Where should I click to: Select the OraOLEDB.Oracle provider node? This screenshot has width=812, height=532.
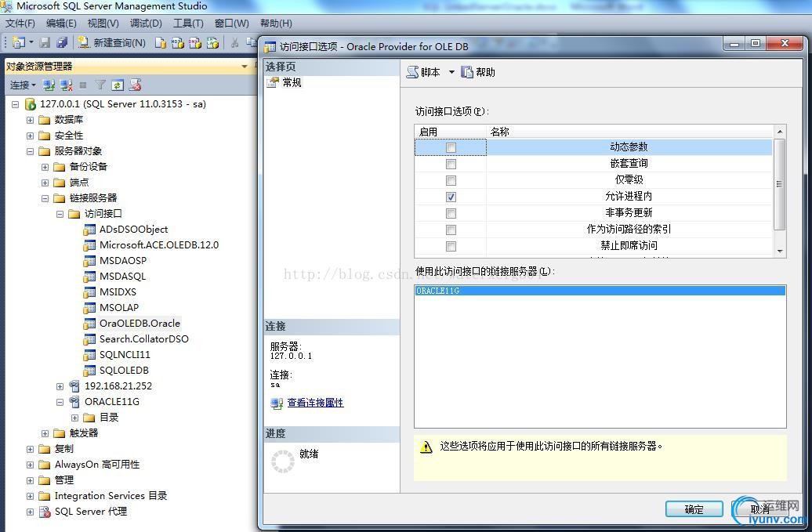pos(140,324)
